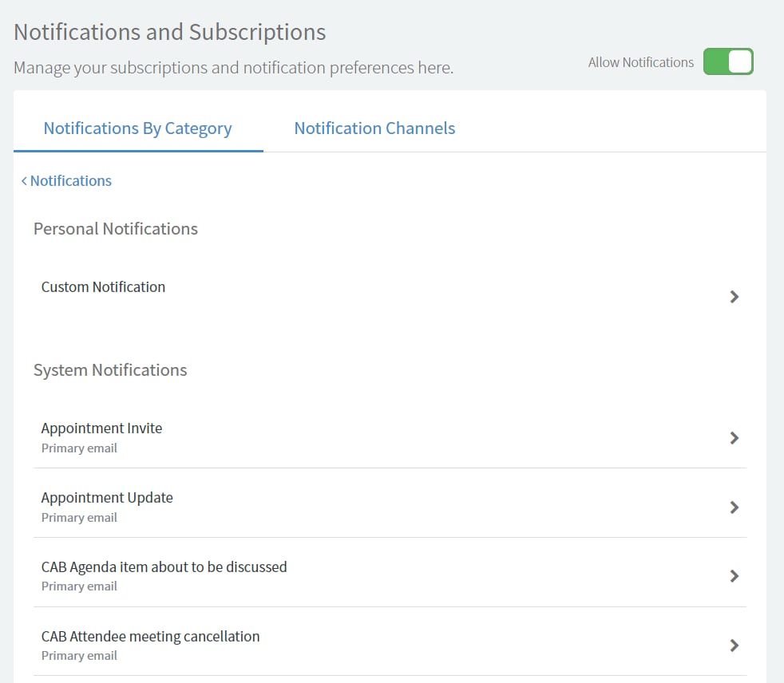
Task: Open Appointment Invite details via chevron
Action: (734, 437)
